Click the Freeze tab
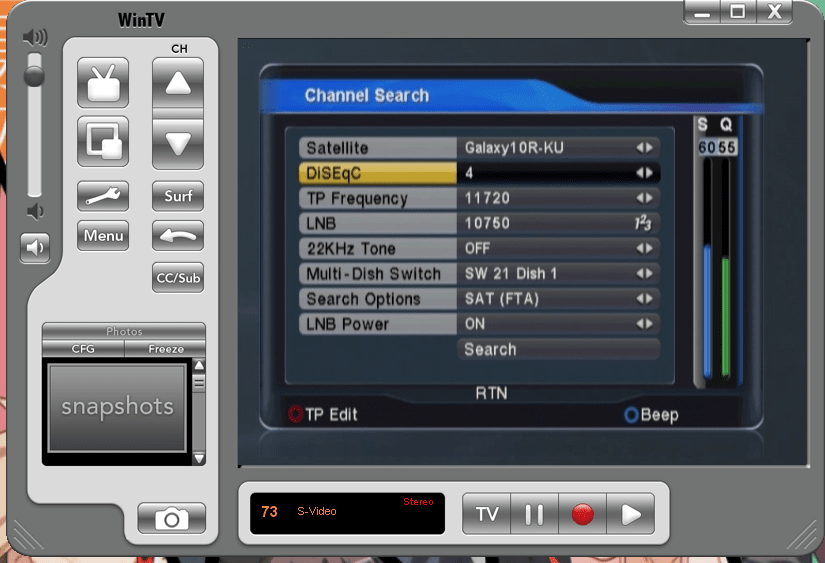 point(166,349)
